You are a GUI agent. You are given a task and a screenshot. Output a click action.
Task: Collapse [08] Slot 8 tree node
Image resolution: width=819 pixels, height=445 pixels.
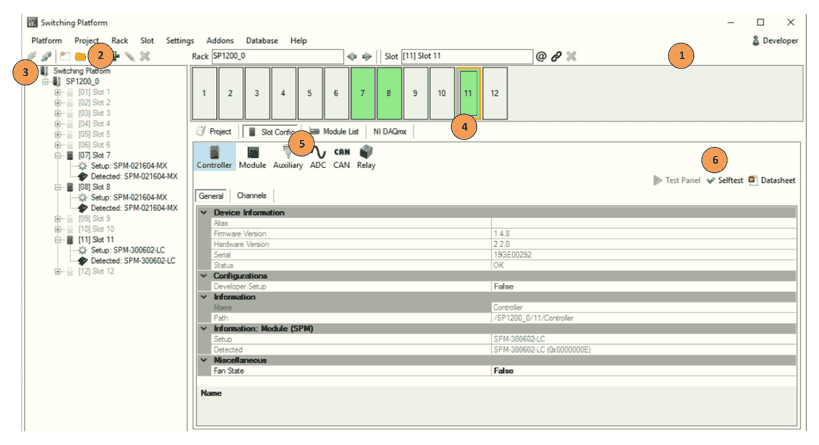57,187
